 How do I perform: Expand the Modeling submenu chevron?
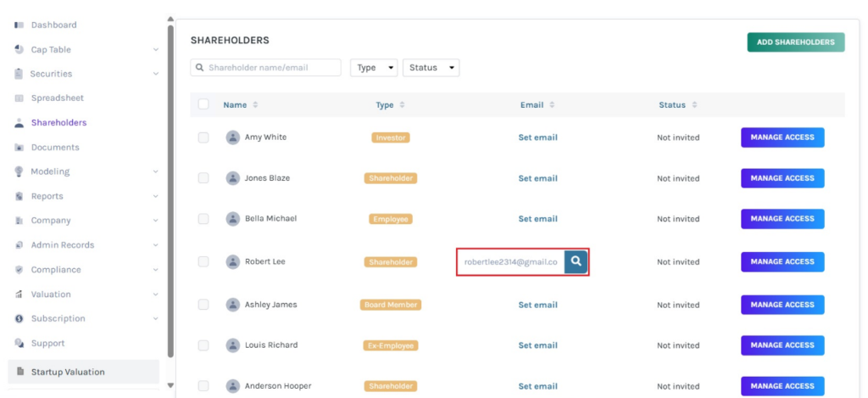pyautogui.click(x=156, y=171)
